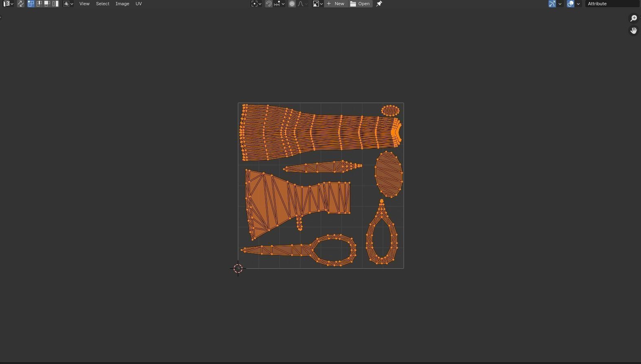This screenshot has height=364, width=641.
Task: Open the snap options dropdown
Action: [279, 4]
